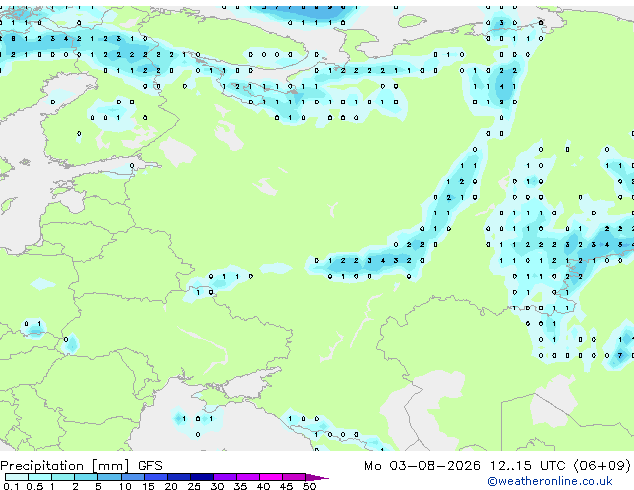This screenshot has width=634, height=490.
Task: Click the '12..15 UTC' time label
Action: coord(527,466)
